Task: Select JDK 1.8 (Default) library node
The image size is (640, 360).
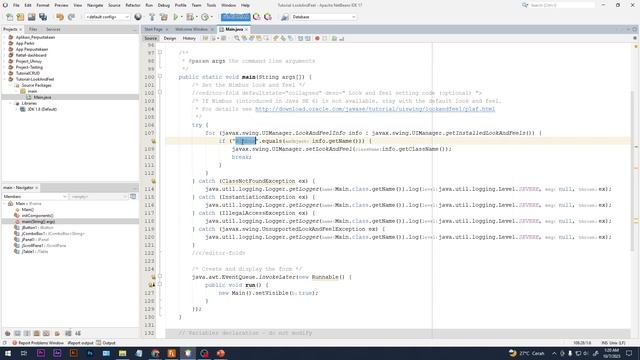Action: click(42, 109)
